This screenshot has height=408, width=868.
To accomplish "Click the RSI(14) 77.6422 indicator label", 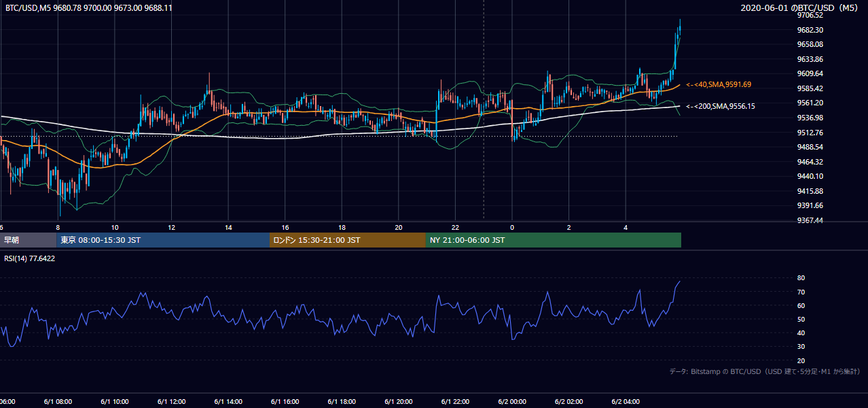I will [x=29, y=258].
